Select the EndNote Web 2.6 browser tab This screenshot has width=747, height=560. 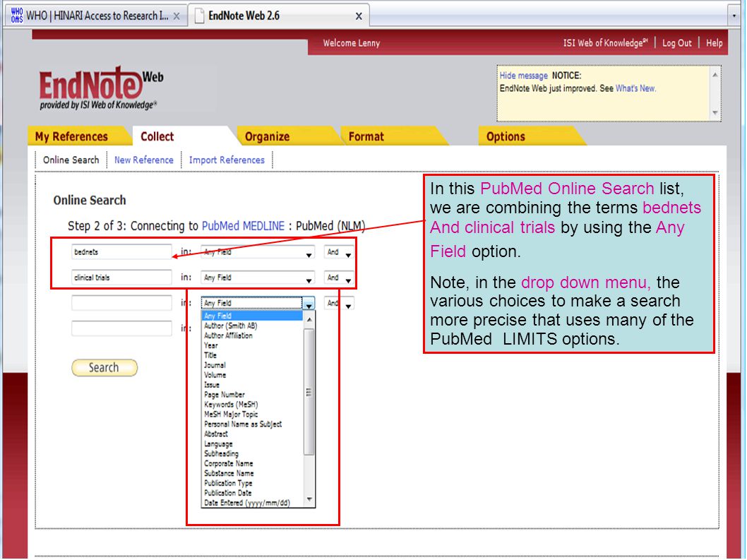point(279,16)
